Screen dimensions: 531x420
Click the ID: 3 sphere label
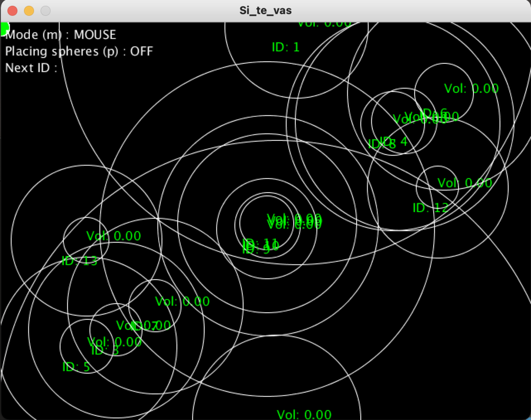point(105,351)
